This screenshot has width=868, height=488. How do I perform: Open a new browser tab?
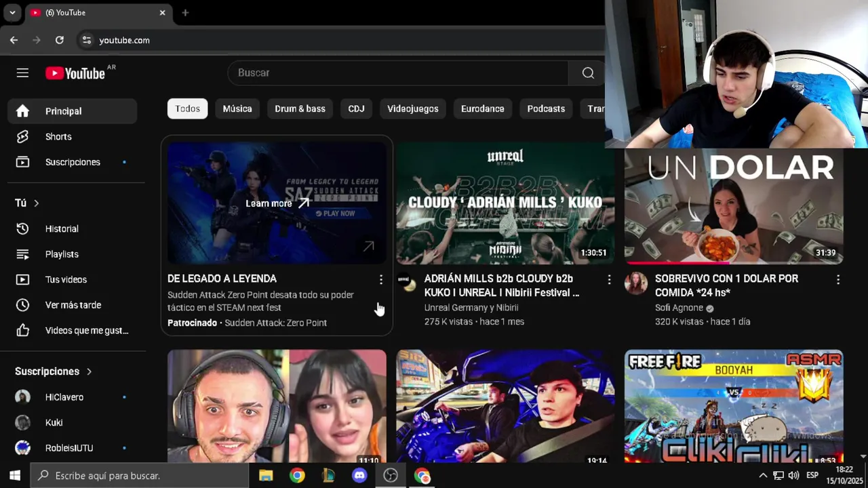pyautogui.click(x=185, y=12)
